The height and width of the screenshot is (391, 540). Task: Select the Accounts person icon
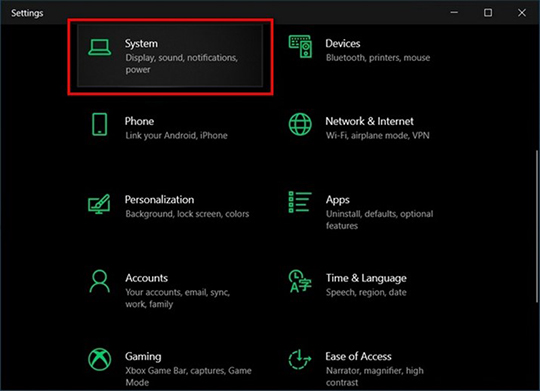[100, 281]
